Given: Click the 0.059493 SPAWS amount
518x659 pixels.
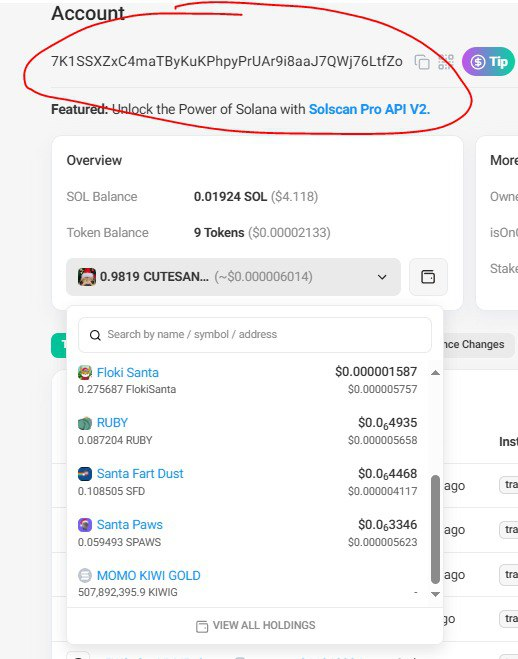Looking at the screenshot, I should [119, 542].
